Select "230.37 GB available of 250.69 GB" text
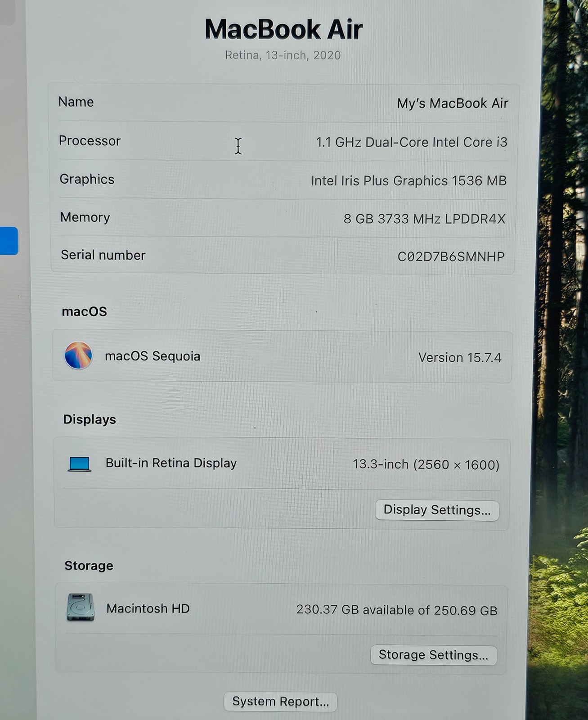 397,610
